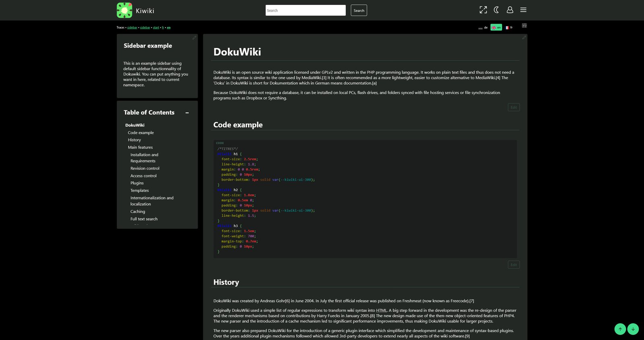The width and height of the screenshot is (644, 340).
Task: Open page tools sliders icon
Action: tap(524, 26)
